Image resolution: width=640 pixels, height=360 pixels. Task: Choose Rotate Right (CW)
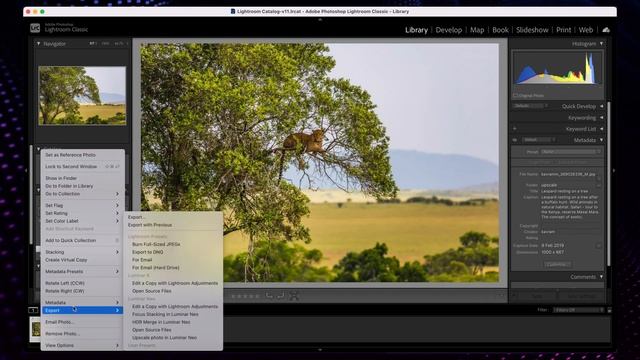[x=82, y=291]
